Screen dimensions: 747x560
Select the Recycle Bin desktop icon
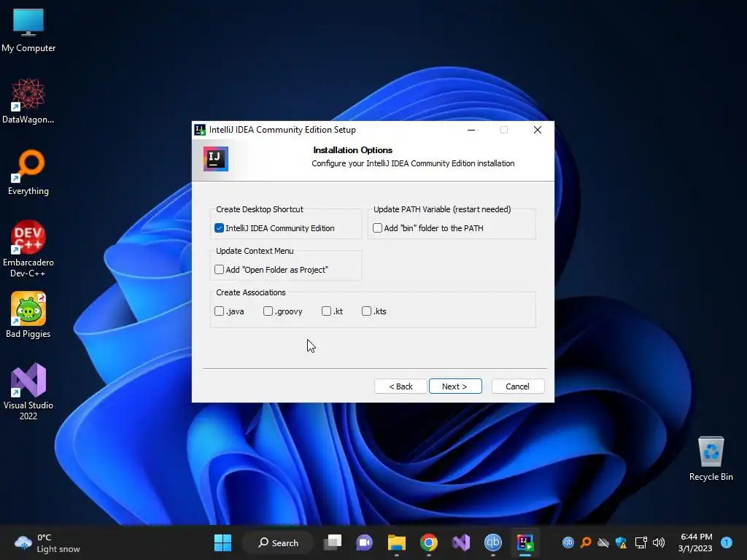coord(711,459)
